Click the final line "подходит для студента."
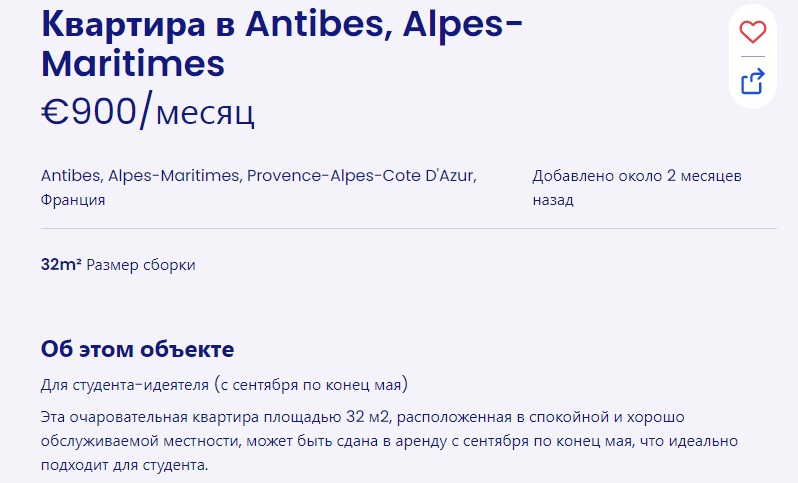 coord(125,465)
